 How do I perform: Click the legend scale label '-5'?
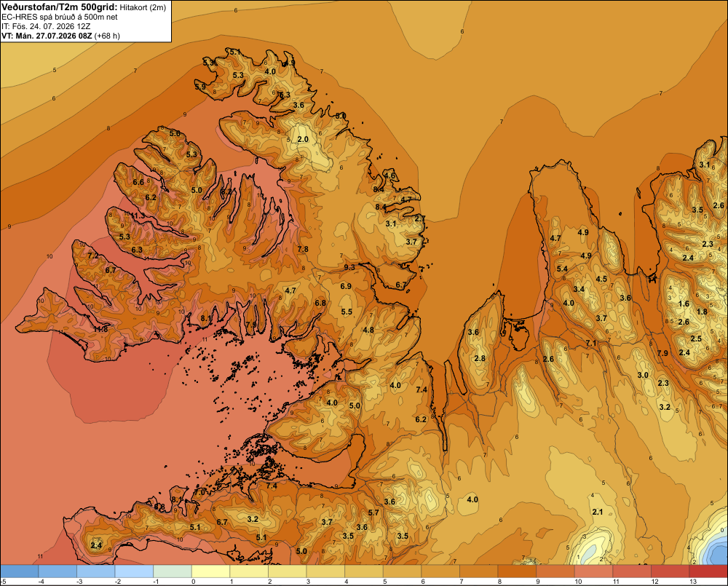pyautogui.click(x=4, y=582)
